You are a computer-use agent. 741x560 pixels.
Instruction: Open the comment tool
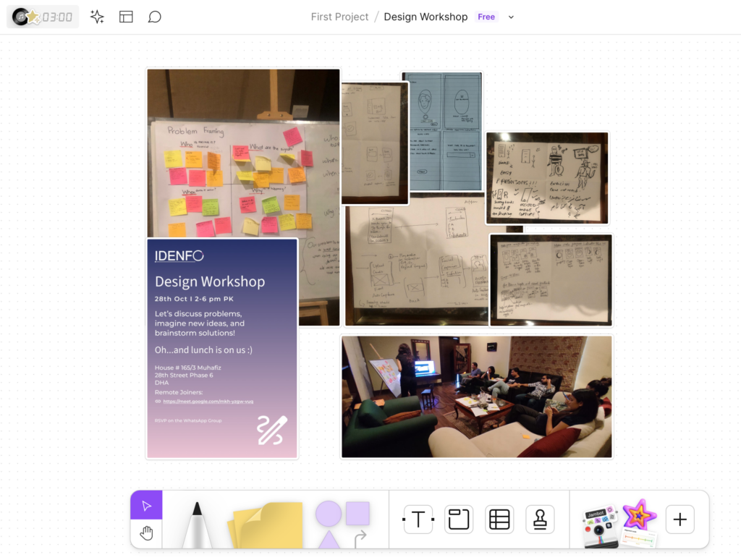point(155,17)
